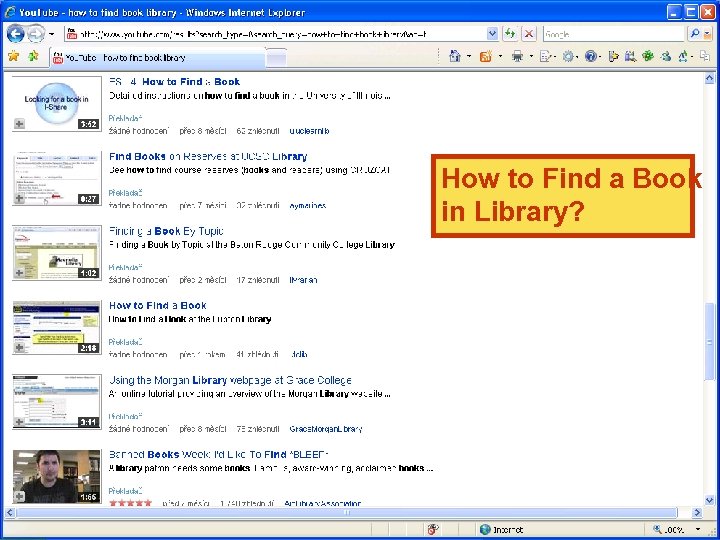This screenshot has width=720, height=540.
Task: Click Add to Favorites star-plus icon
Action: pos(33,56)
